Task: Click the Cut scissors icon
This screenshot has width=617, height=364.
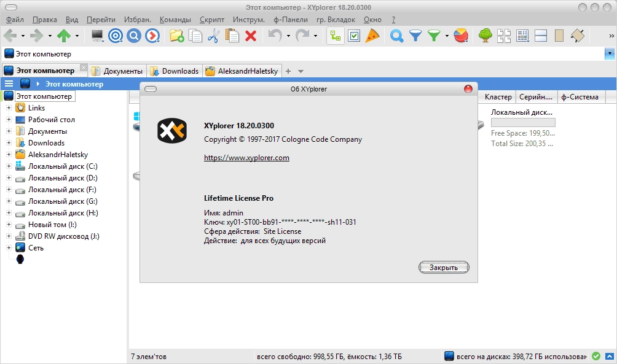Action: (214, 36)
